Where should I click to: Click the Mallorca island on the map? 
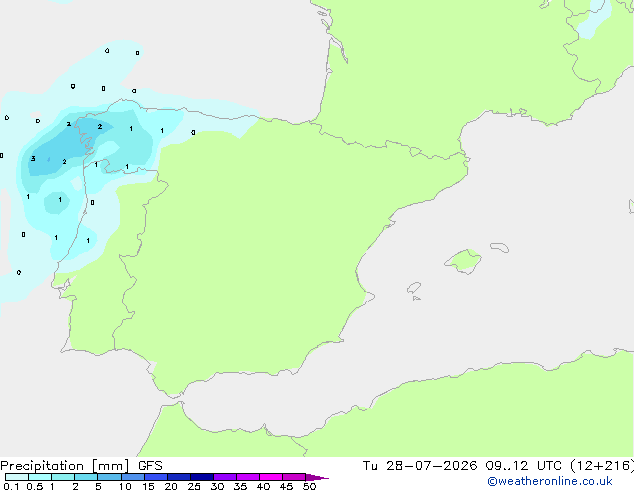[464, 262]
